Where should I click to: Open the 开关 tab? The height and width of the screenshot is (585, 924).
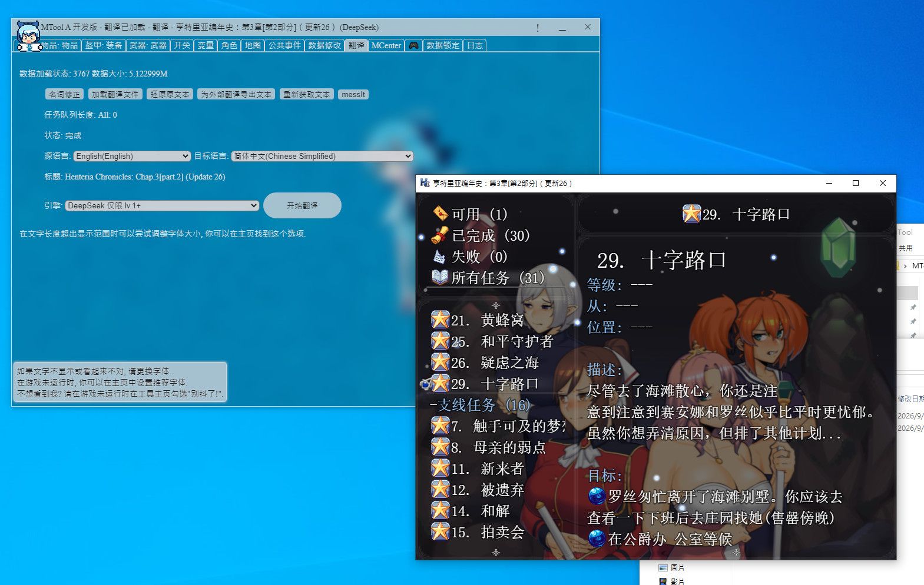pyautogui.click(x=183, y=45)
